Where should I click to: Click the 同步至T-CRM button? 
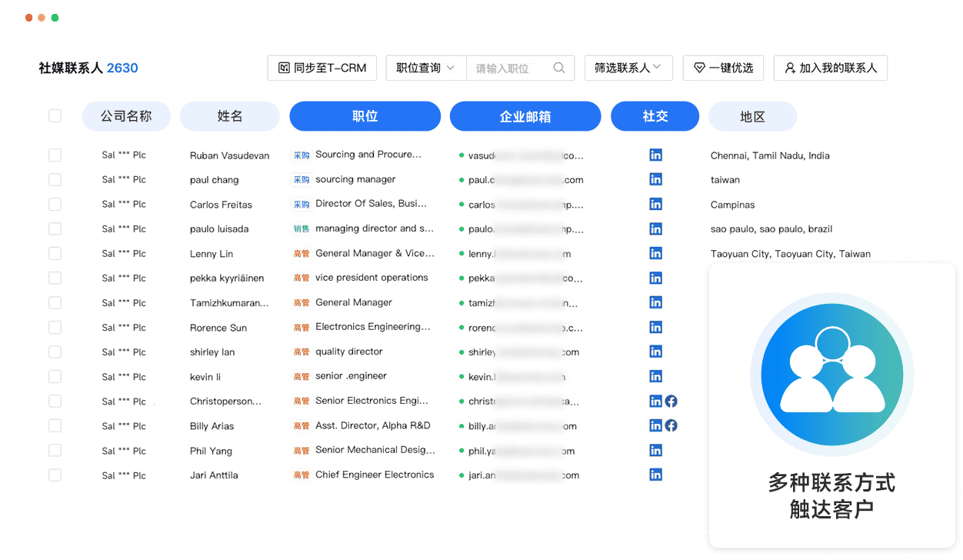(x=322, y=68)
